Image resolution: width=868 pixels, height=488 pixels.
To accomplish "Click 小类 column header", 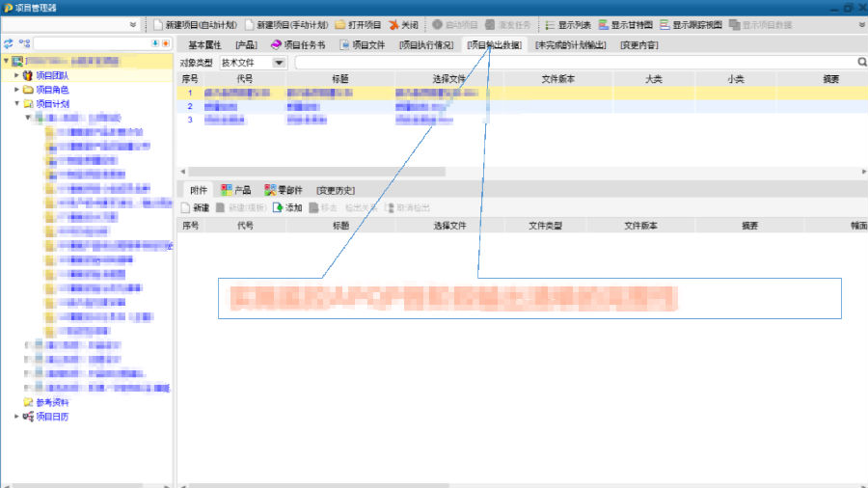I will pos(736,79).
